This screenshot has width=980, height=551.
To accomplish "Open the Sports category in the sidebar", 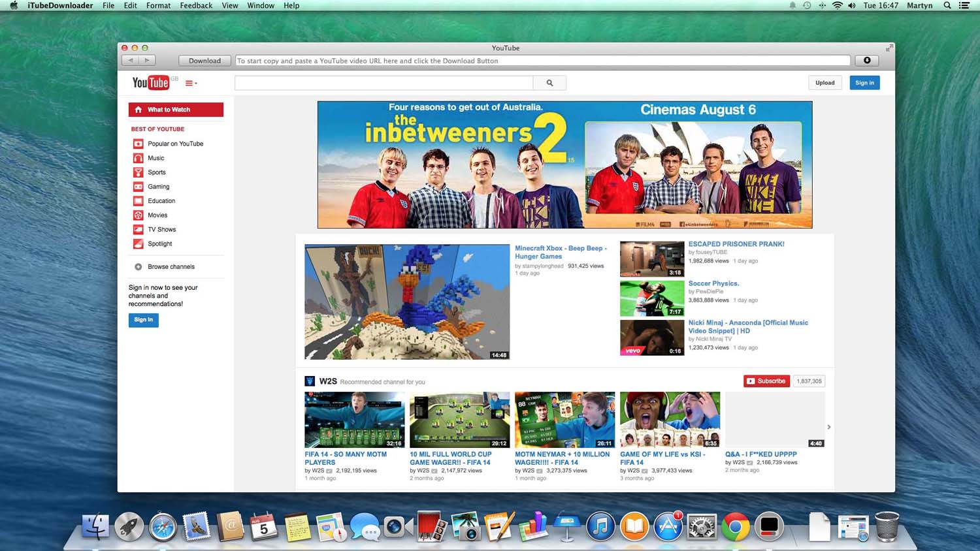I will 150,172.
